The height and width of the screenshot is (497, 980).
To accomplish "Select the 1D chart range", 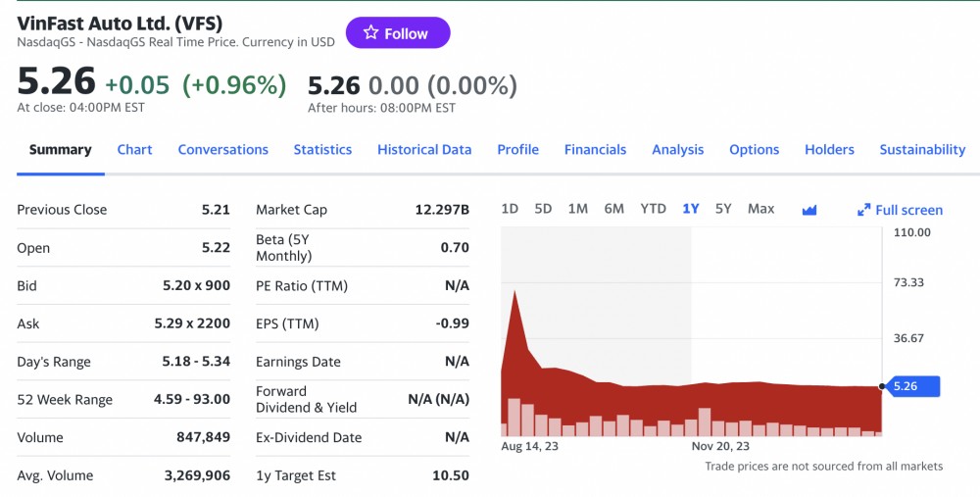I will tap(510, 209).
